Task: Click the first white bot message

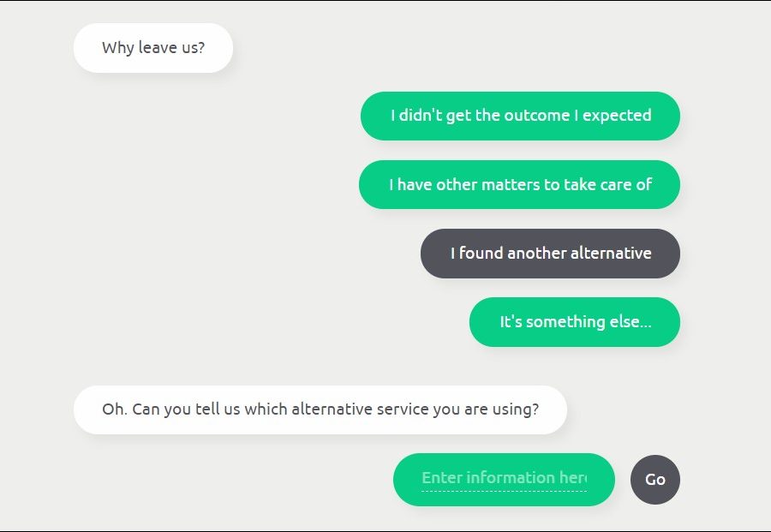Action: pos(153,48)
